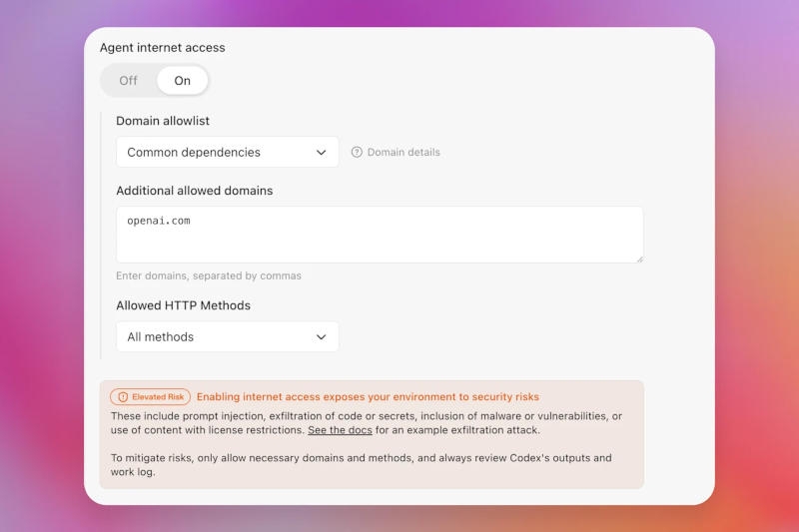Viewport: 799px width, 532px height.
Task: Click the warning icon in Elevated Risk badge
Action: pyautogui.click(x=121, y=397)
